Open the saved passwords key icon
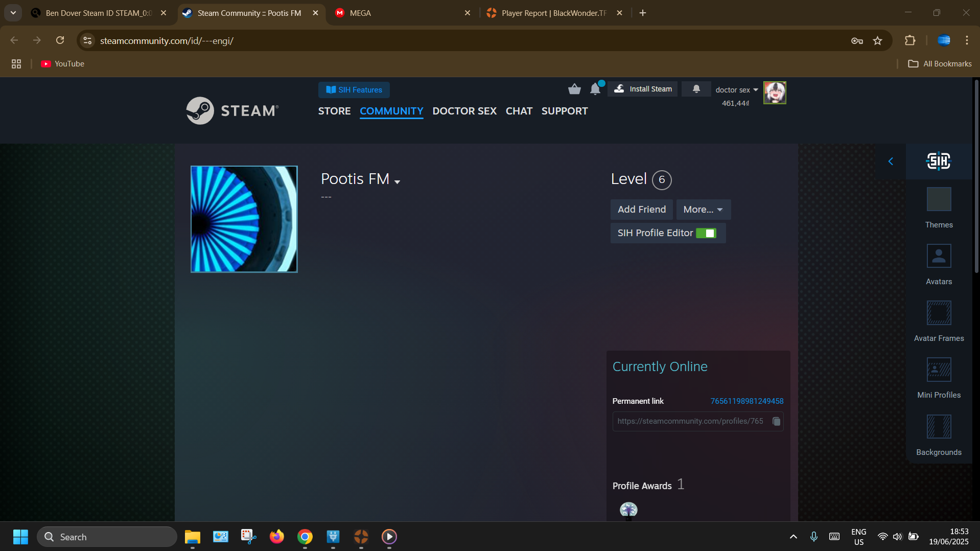The height and width of the screenshot is (551, 980). tap(857, 40)
